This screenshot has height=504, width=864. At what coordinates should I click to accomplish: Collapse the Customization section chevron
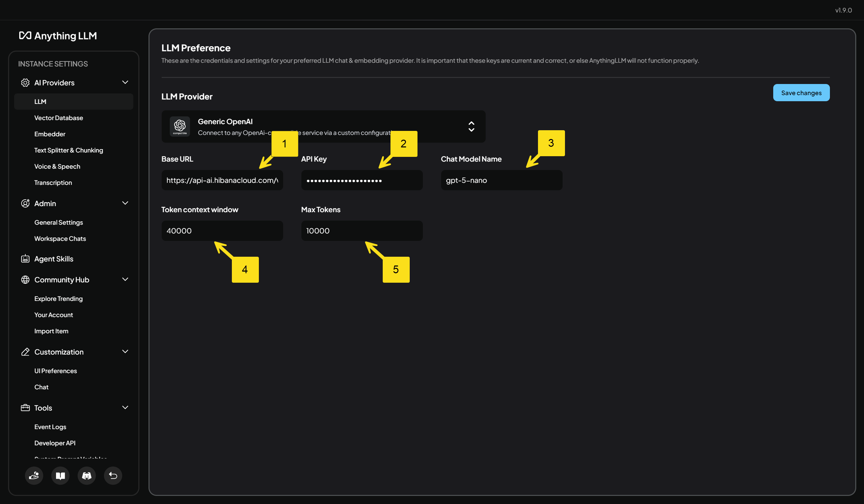click(125, 352)
